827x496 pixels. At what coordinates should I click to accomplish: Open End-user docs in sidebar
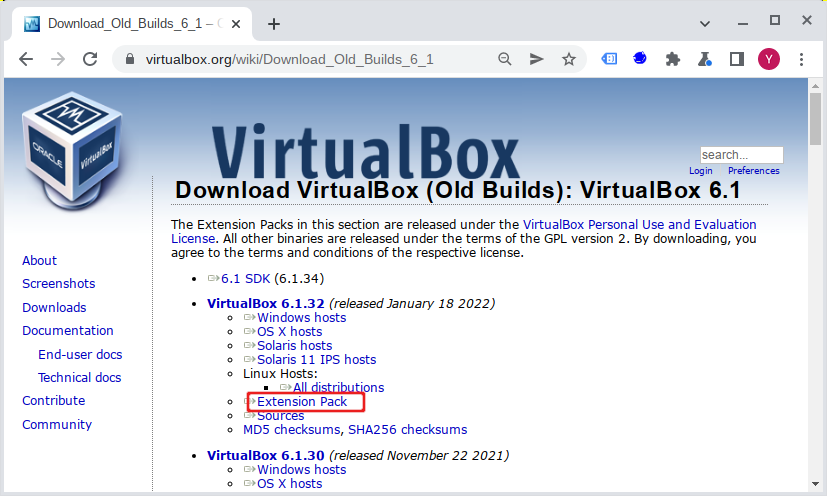(x=80, y=355)
